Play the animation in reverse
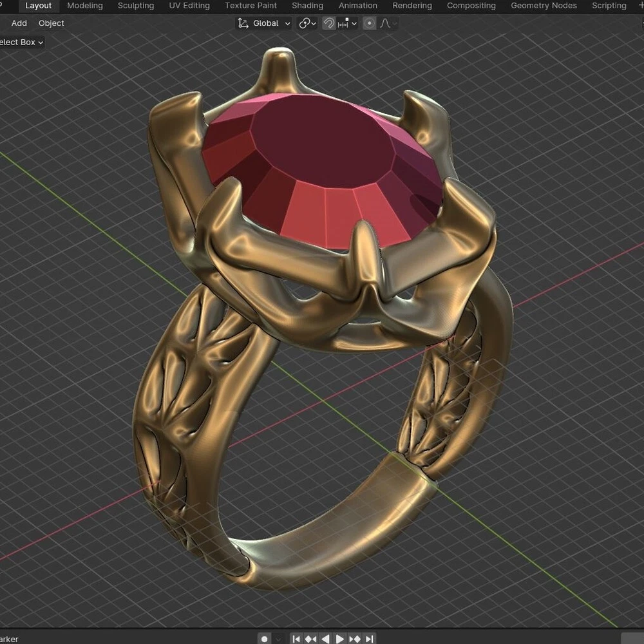644x644 pixels. click(x=326, y=639)
